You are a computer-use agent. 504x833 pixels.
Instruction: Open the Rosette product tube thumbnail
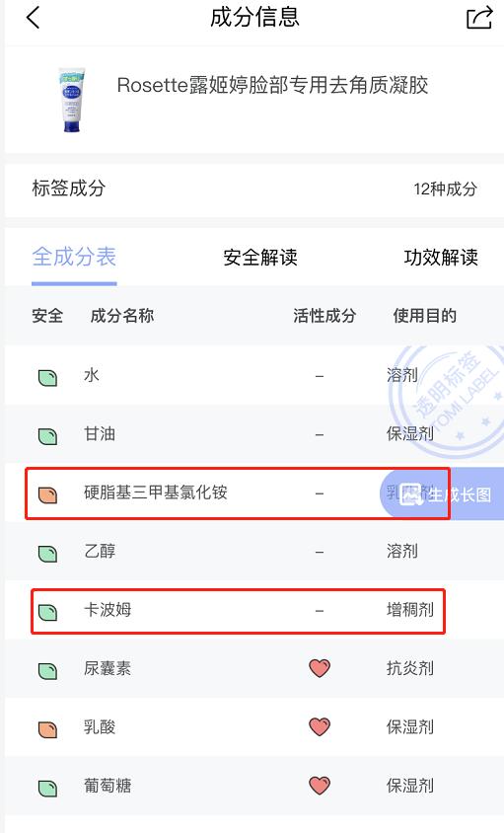71,100
